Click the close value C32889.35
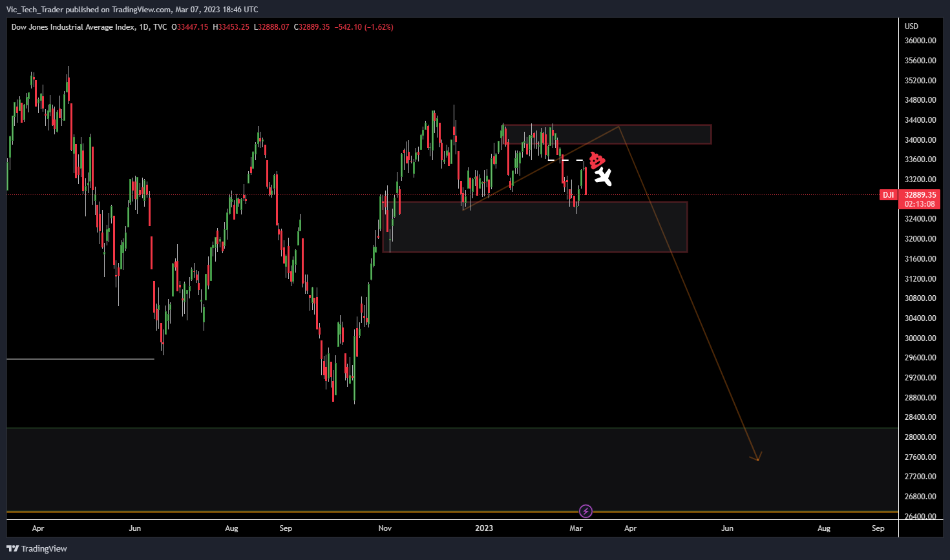 pyautogui.click(x=312, y=27)
